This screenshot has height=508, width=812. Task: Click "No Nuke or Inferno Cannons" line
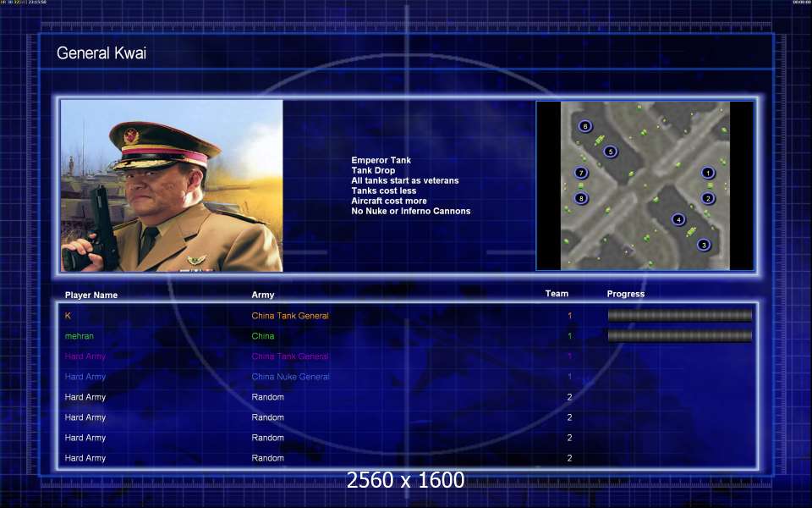(x=411, y=211)
